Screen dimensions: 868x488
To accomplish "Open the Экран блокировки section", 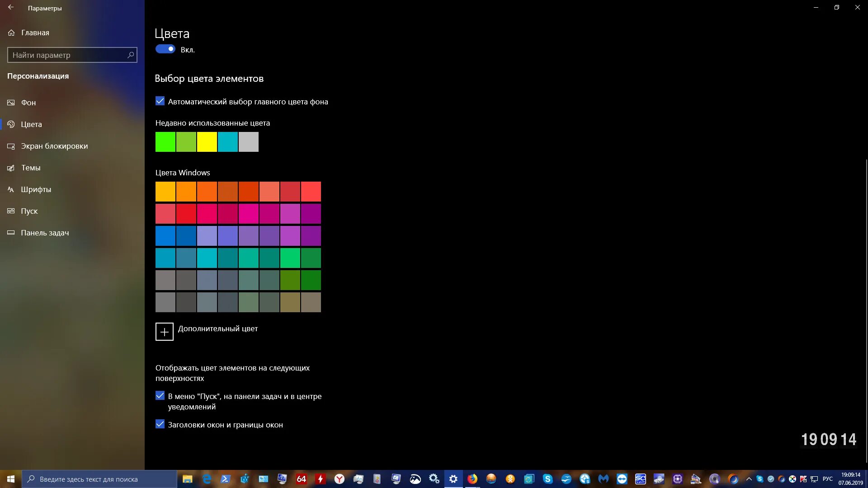I will (x=54, y=146).
